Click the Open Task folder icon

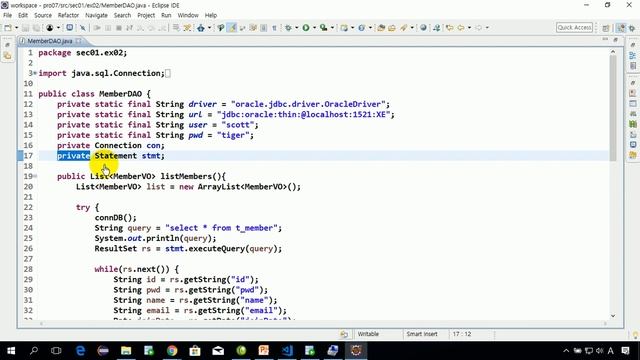[x=392, y=28]
